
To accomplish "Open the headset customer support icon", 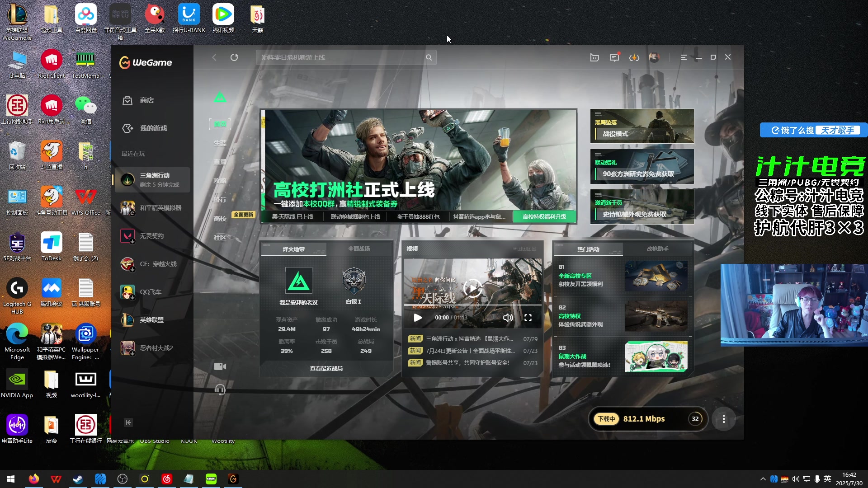I will 220,389.
